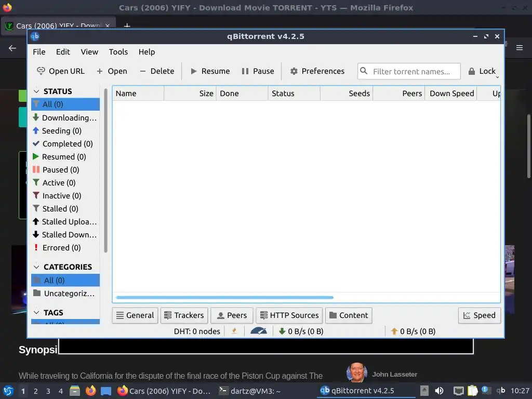Select All (0) status filter
The width and height of the screenshot is (532, 399).
[65, 104]
